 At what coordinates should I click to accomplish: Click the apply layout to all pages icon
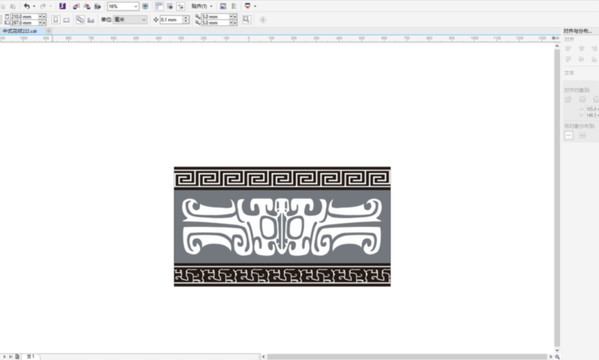(x=80, y=19)
